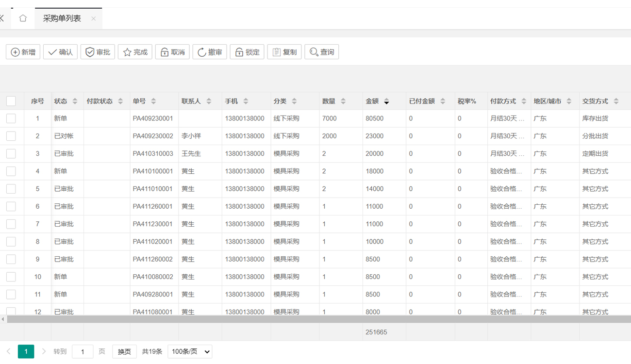Switch to the 采购单列表 tab
The image size is (631, 364).
(x=62, y=18)
